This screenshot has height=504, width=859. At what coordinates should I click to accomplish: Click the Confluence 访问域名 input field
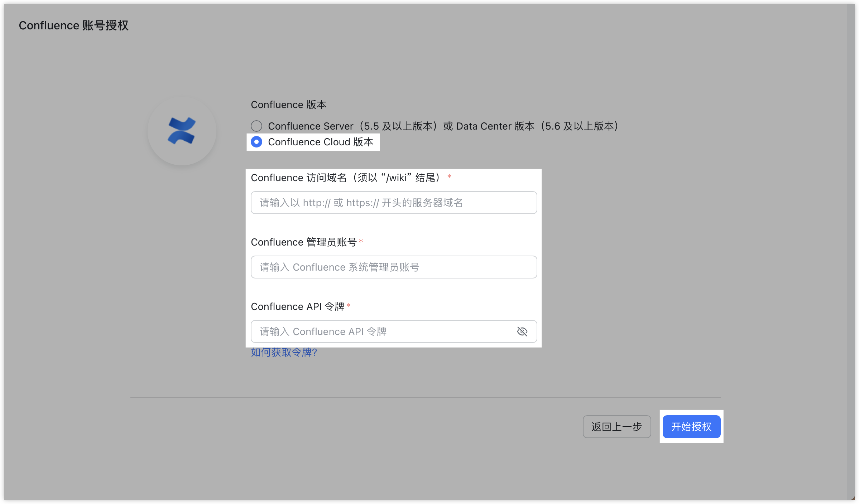pos(394,203)
